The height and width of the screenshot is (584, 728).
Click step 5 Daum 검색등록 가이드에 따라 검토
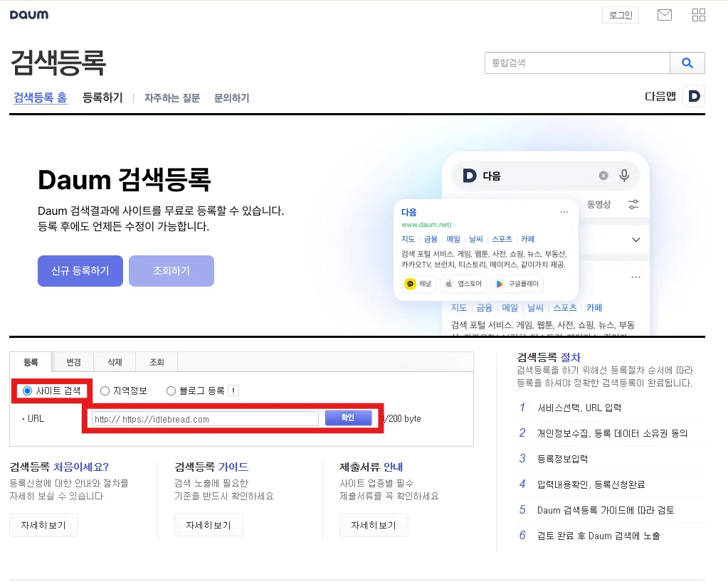(x=606, y=510)
